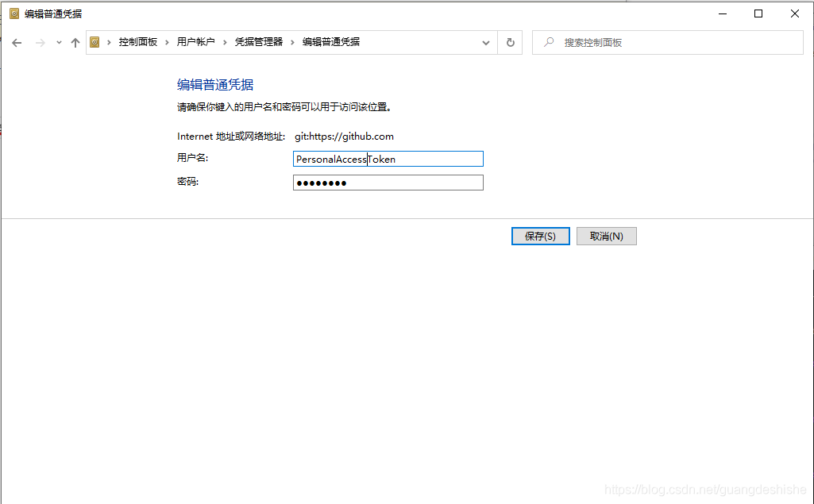The width and height of the screenshot is (814, 504).
Task: Maximize the 编辑普通凭据 window
Action: pos(758,13)
